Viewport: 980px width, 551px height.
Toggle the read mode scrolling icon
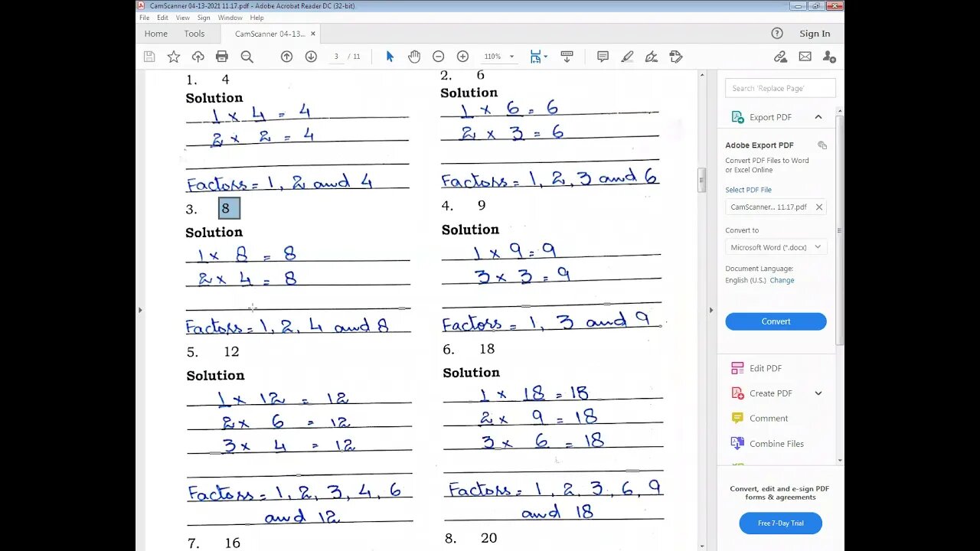pos(567,57)
